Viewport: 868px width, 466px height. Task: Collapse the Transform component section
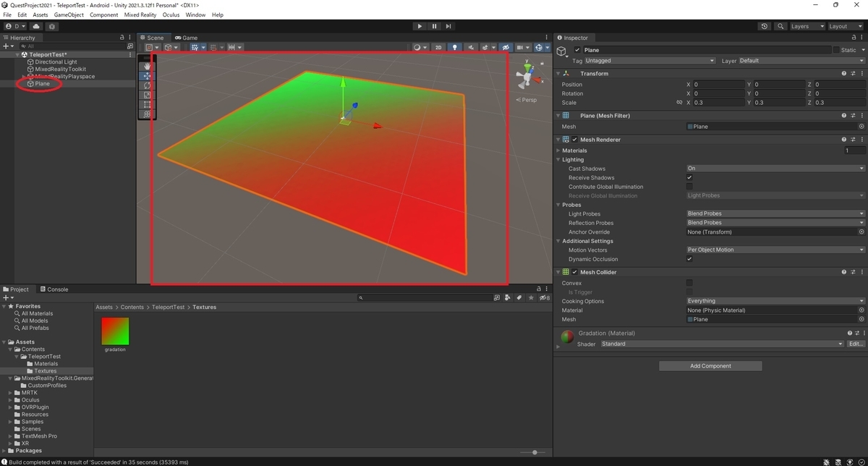point(558,73)
